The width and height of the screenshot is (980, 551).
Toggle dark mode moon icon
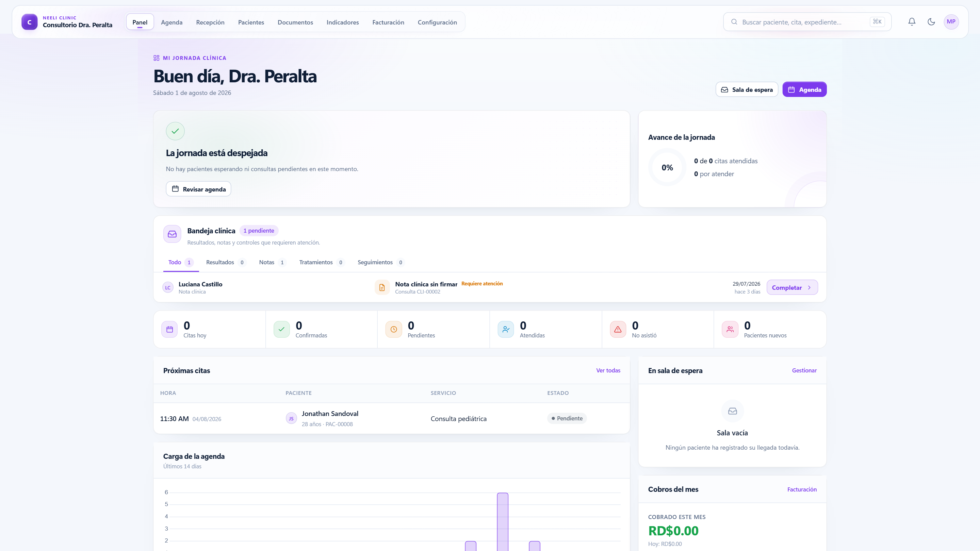click(931, 22)
